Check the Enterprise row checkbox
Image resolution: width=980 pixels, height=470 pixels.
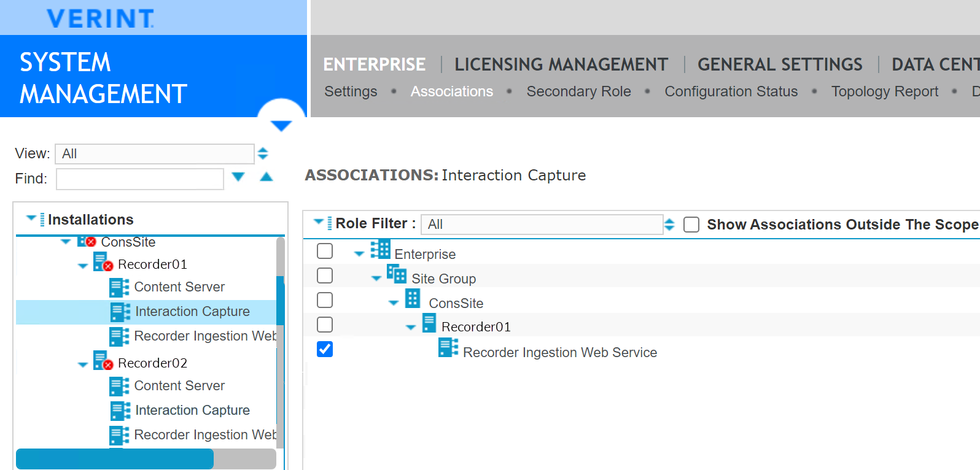pos(325,251)
